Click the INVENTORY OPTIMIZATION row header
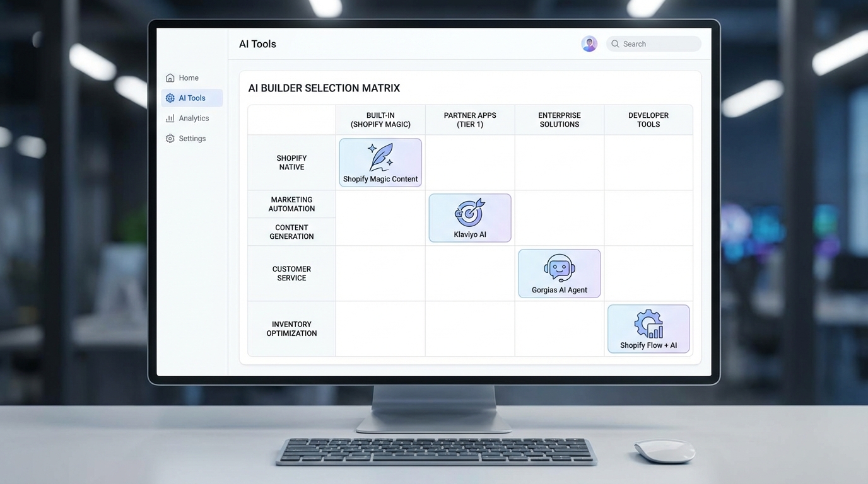The image size is (868, 484). 291,328
